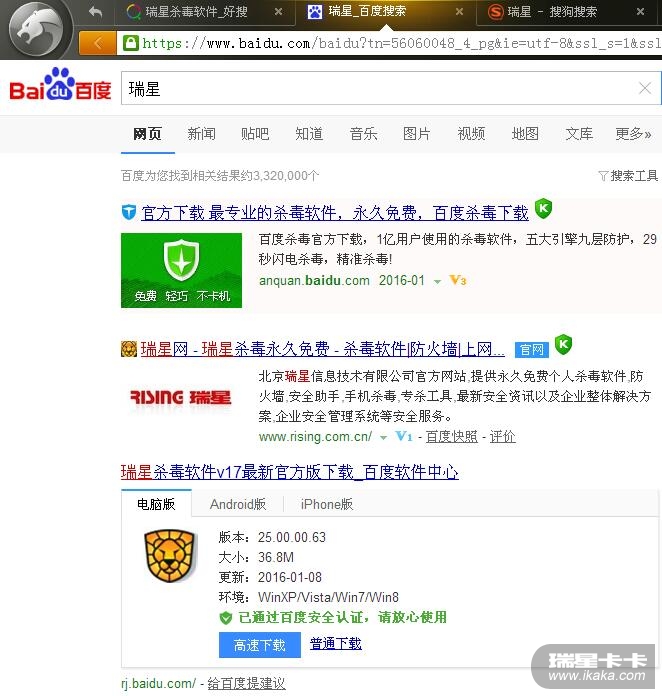Screen dimensions: 662x696
Task: Close the 瑞星杀毒软件_好搜 tab
Action: tap(278, 12)
